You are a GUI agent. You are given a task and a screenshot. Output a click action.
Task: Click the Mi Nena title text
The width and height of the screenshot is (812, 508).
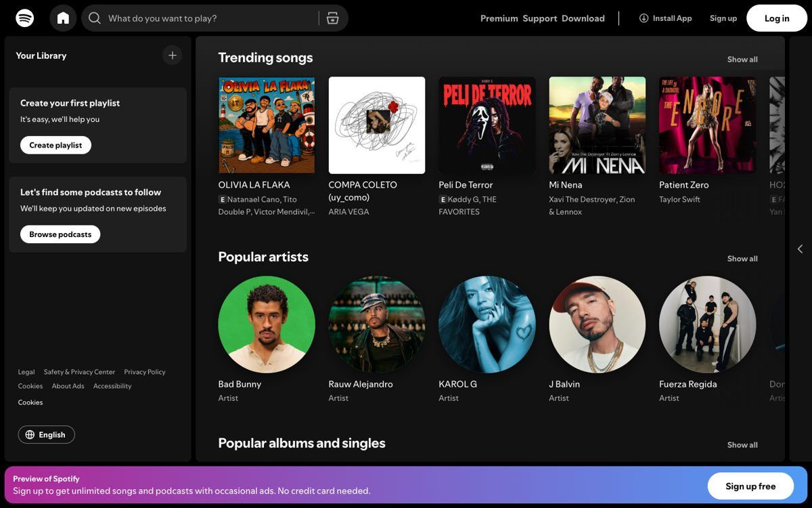(566, 185)
